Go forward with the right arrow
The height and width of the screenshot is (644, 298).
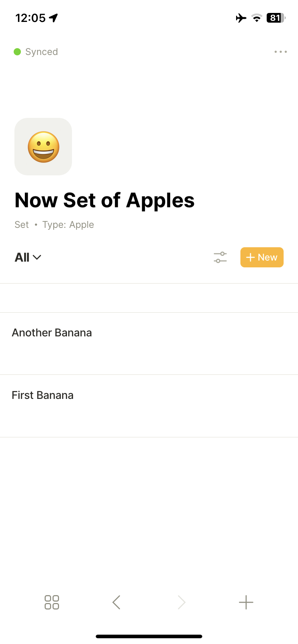tap(181, 602)
